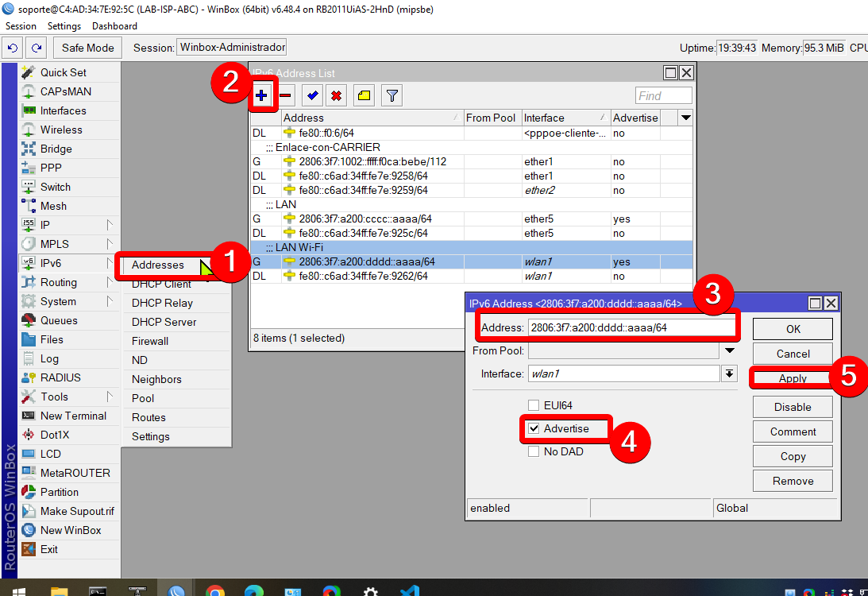This screenshot has height=596, width=868.
Task: Enable selected entry with the blue checkmark icon
Action: coord(311,95)
